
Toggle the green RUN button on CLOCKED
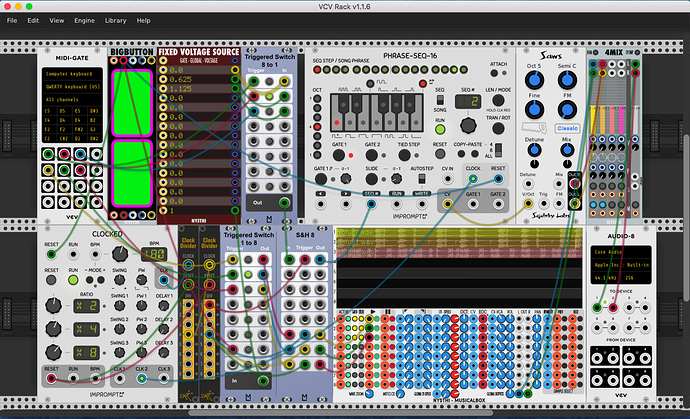pyautogui.click(x=73, y=280)
